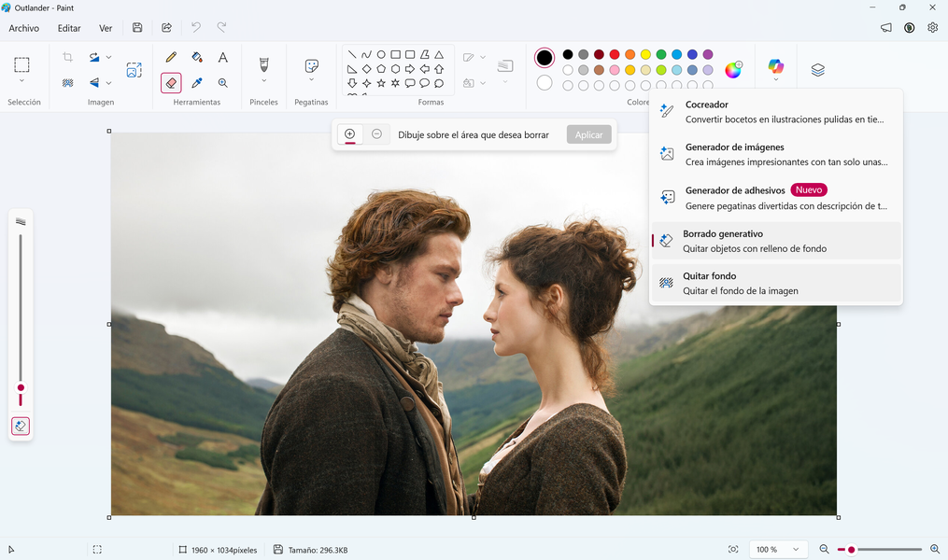This screenshot has height=560, width=948.
Task: Select the secondary color 2 white circle
Action: (x=545, y=83)
